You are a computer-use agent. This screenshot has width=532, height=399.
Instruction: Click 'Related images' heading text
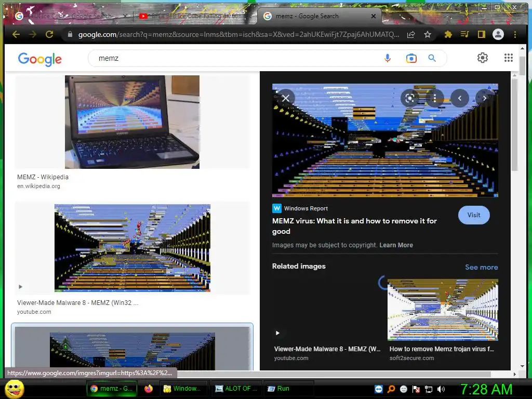tap(299, 267)
